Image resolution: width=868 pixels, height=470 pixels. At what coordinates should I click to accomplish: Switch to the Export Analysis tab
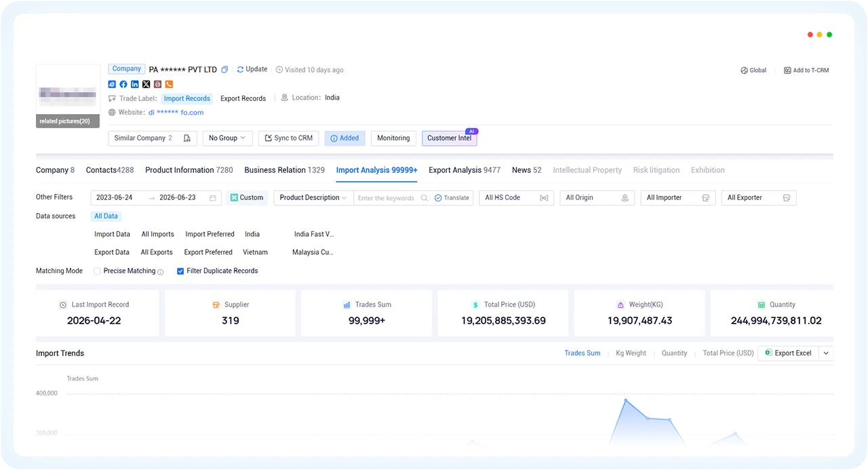coord(465,170)
